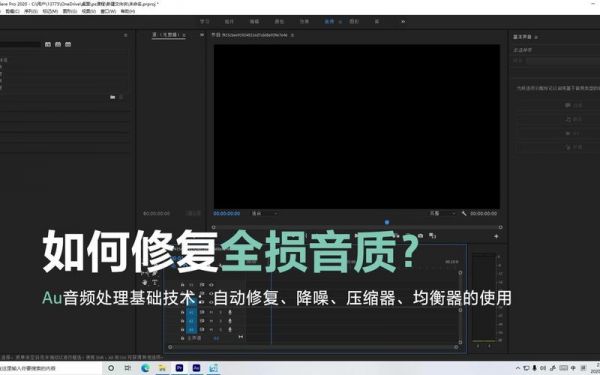Select the Type tool in the timeline toolbox
This screenshot has height=375, width=600.
click(x=155, y=282)
